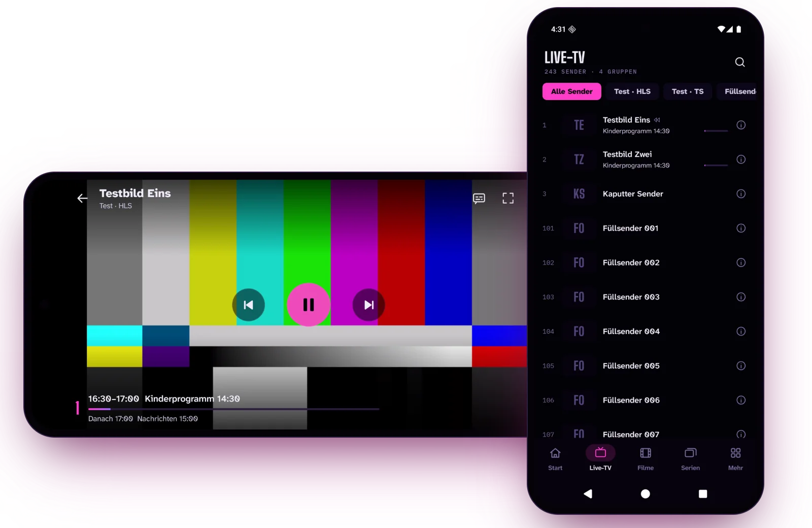Viewport: 812px width, 528px height.
Task: Open info for Füllsender 003
Action: click(x=741, y=297)
